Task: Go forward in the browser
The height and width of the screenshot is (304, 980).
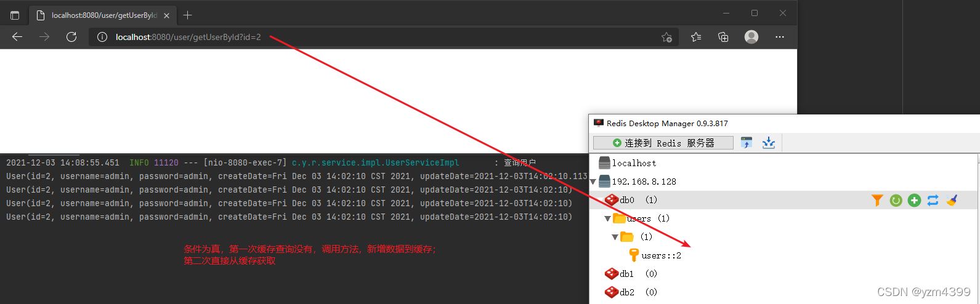Action: tap(44, 37)
